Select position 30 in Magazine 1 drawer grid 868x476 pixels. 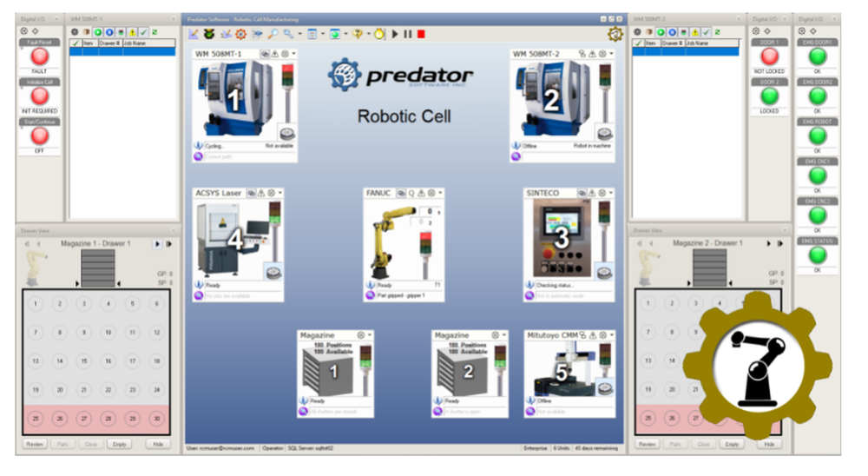pos(156,419)
